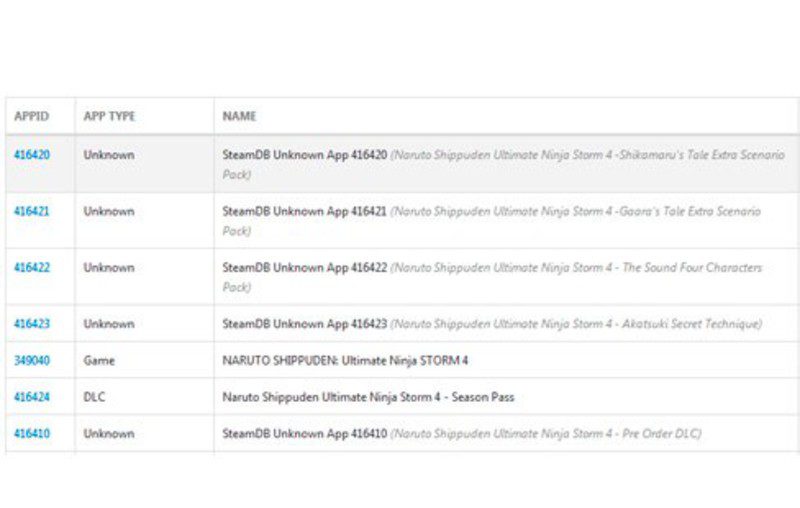Select the Game app type cell
The image size is (800, 508).
[x=98, y=360]
